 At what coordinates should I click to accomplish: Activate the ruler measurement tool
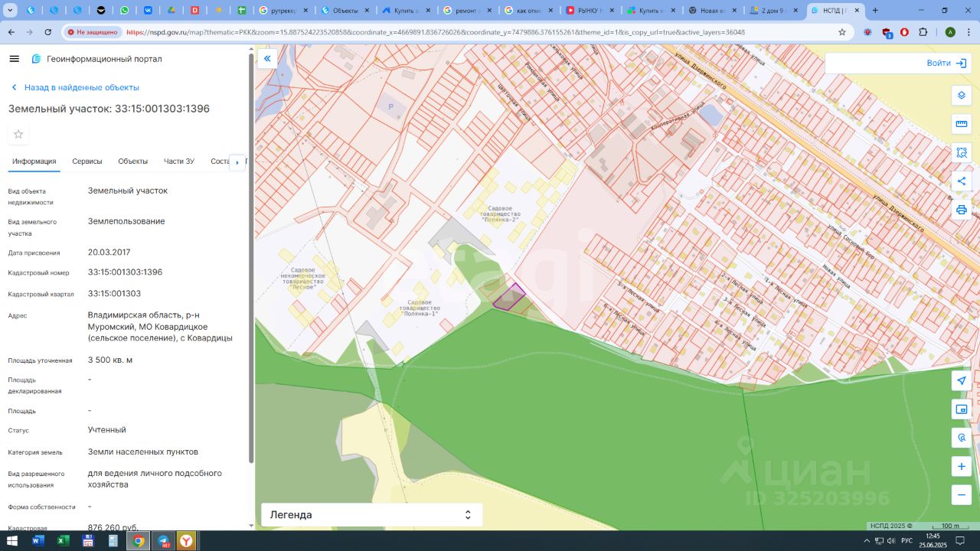(x=961, y=124)
